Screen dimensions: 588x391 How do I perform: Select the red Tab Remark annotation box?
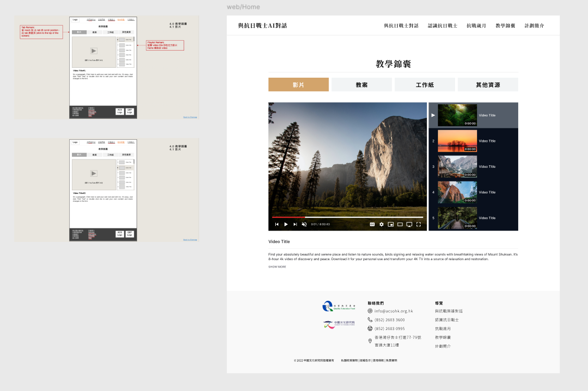pos(41,32)
